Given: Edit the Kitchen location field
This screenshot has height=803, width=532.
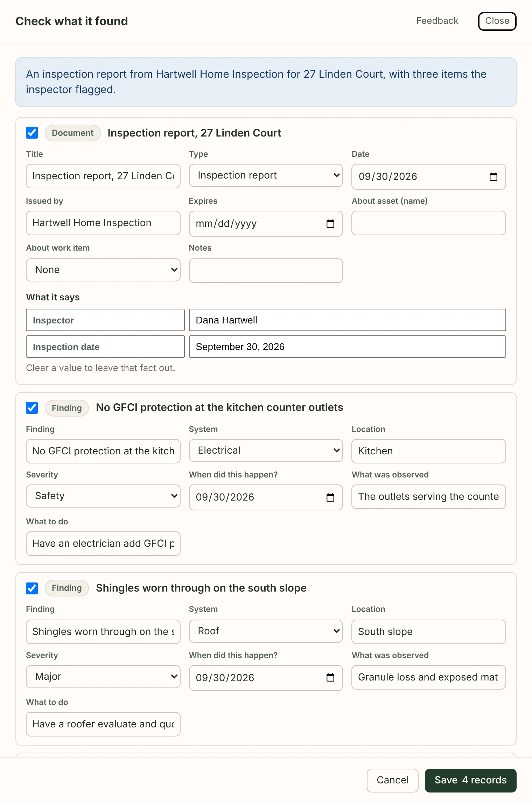Looking at the screenshot, I should pyautogui.click(x=428, y=451).
